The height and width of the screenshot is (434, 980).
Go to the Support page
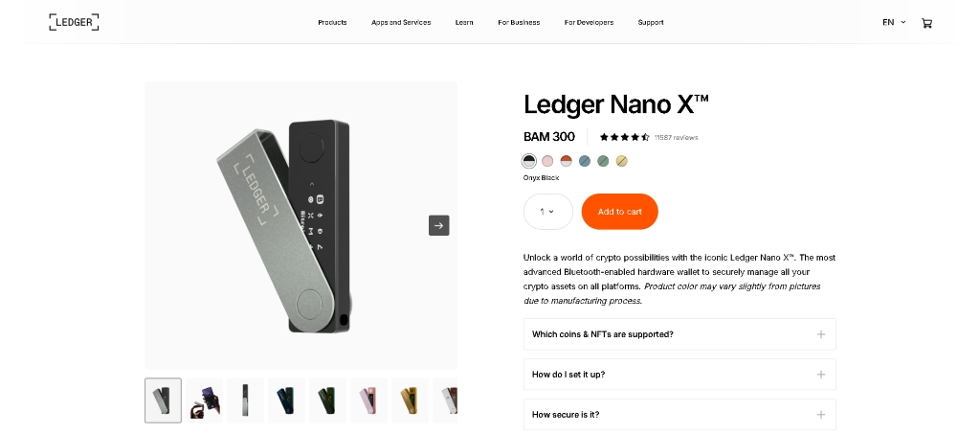651,22
